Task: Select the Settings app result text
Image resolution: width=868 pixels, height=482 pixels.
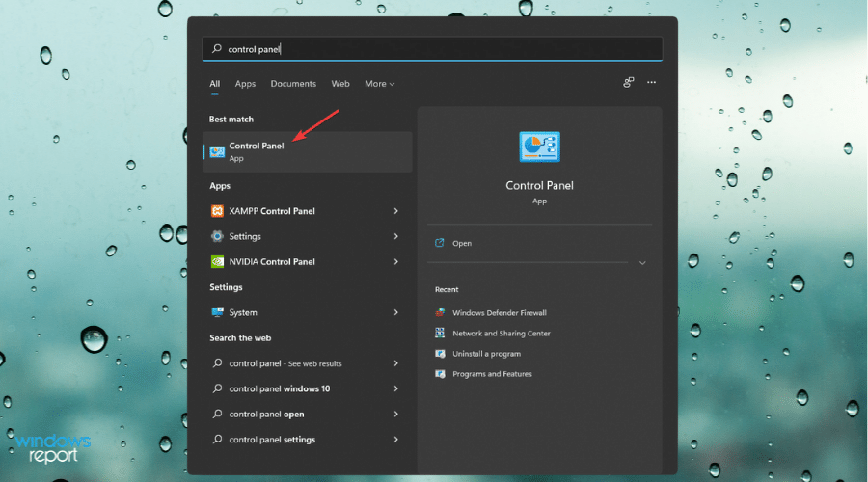Action: (x=245, y=236)
